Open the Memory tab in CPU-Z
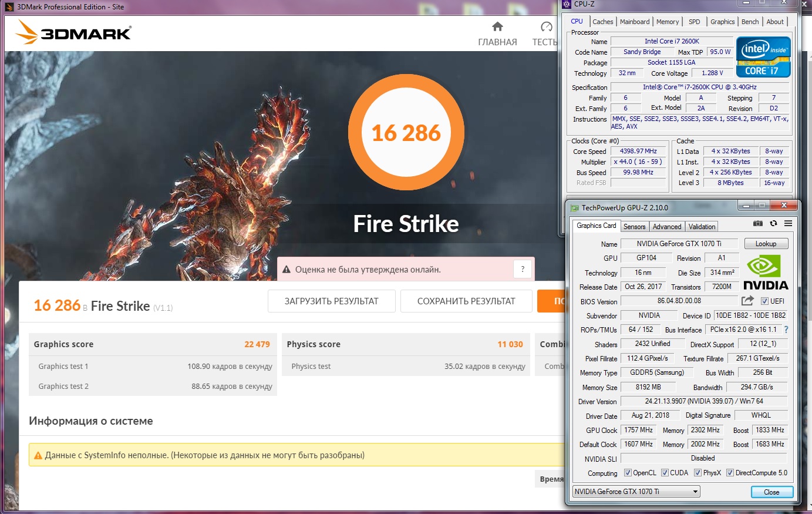This screenshot has height=514, width=812. pos(668,22)
